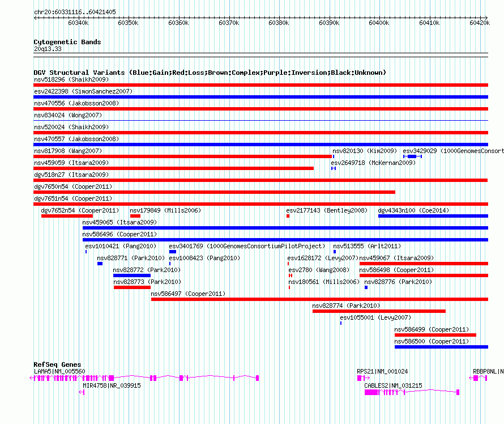Select the small blue nsv828776 marker
Screen dimensions: 504x424
tap(366, 287)
